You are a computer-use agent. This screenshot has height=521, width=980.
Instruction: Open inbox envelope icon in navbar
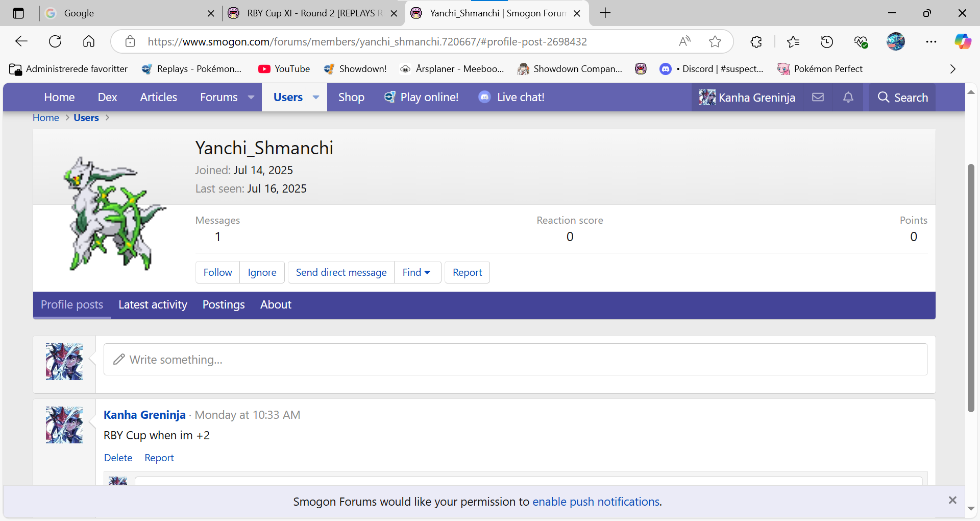(x=818, y=97)
